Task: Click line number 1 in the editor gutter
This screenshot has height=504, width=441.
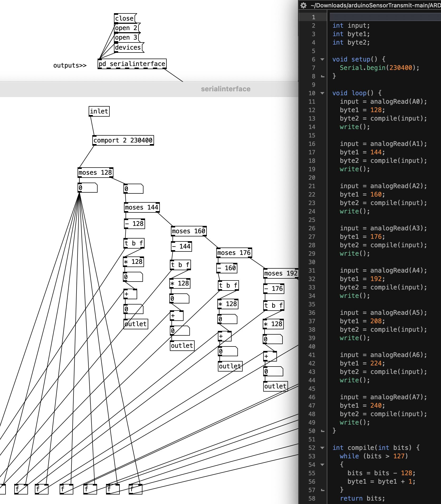Action: click(x=313, y=17)
